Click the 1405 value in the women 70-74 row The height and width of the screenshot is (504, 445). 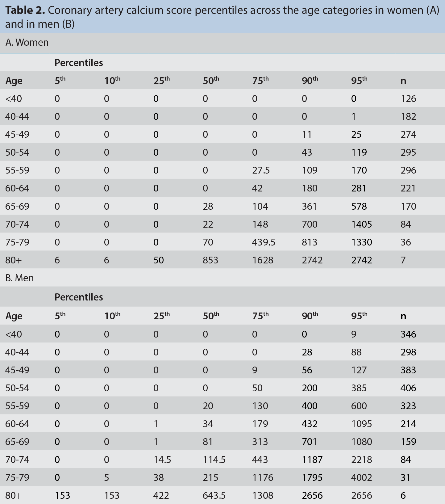[361, 224]
